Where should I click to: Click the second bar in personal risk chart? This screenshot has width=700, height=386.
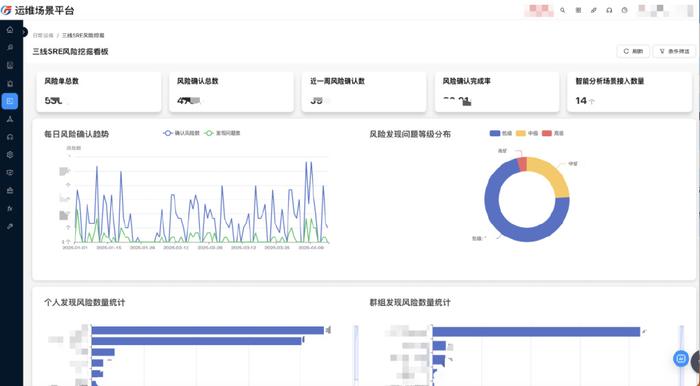196,341
